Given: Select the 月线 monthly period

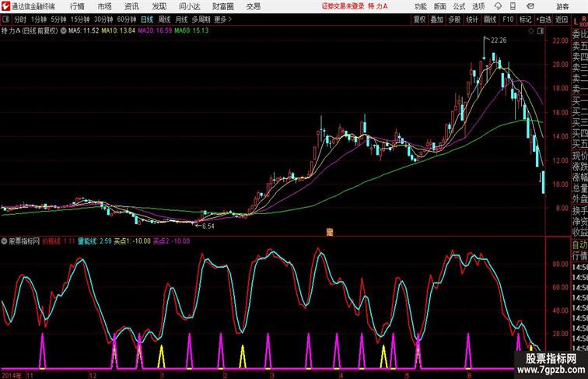Looking at the screenshot, I should point(181,19).
